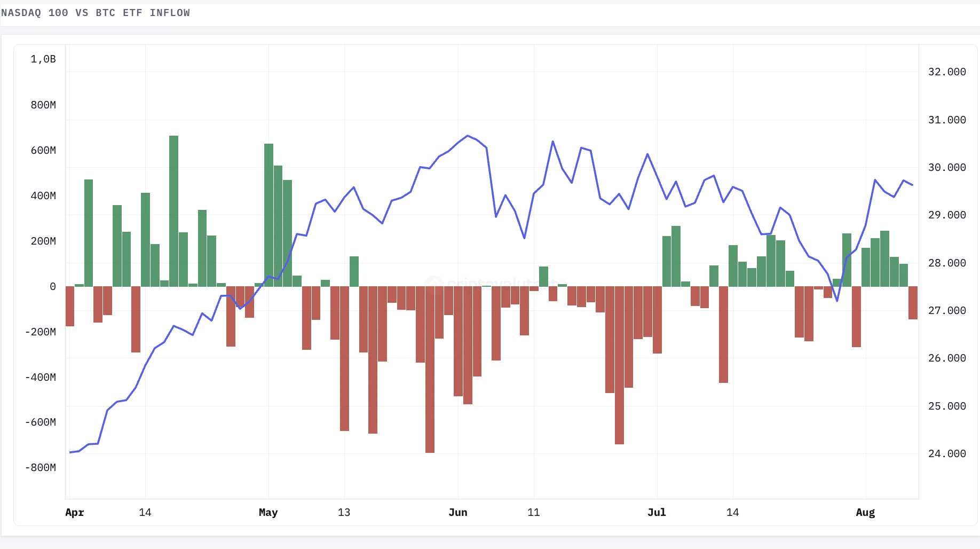Click the -800M label on the left axis
The height and width of the screenshot is (549, 980).
click(41, 467)
